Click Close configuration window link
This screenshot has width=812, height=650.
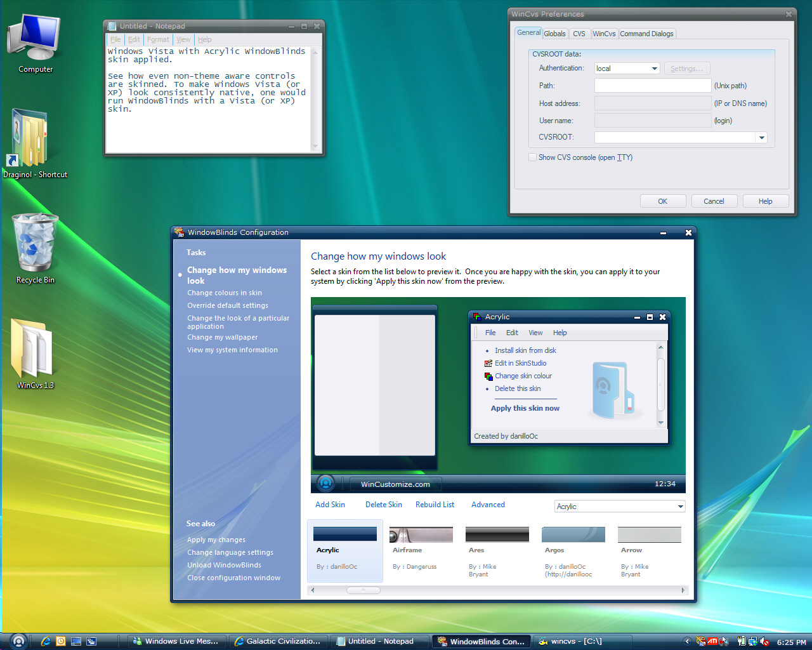click(x=233, y=578)
